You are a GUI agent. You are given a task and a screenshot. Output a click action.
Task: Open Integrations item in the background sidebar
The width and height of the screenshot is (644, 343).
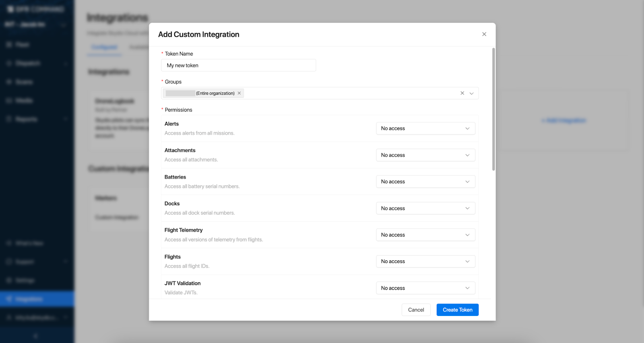click(37, 299)
